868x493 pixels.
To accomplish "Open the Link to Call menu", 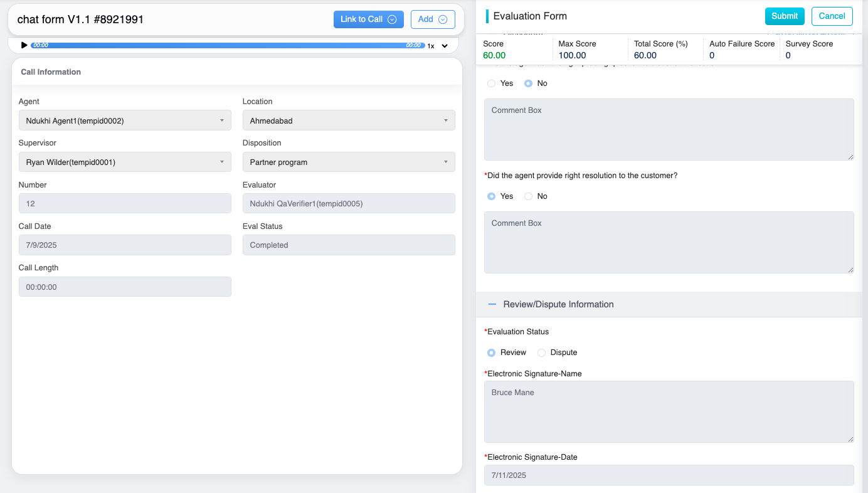I will (368, 19).
